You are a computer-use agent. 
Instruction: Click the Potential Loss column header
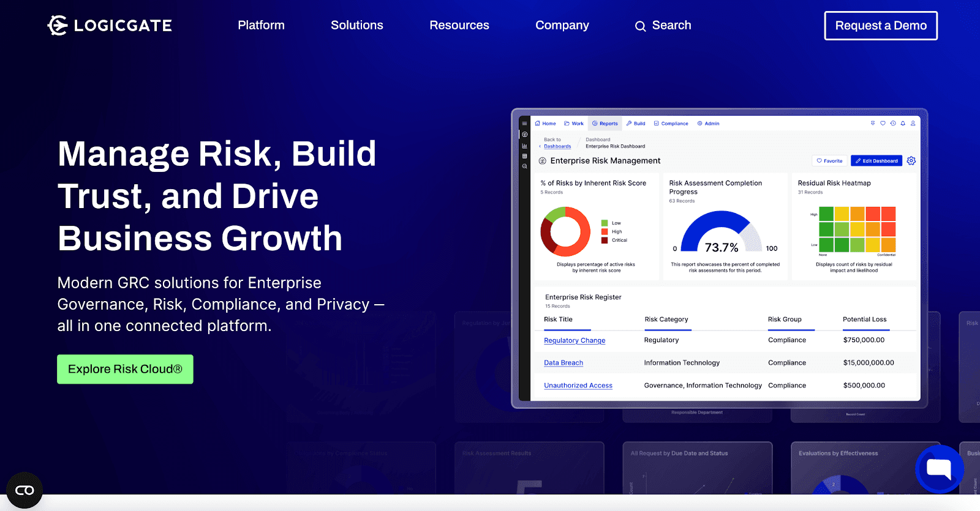point(865,319)
